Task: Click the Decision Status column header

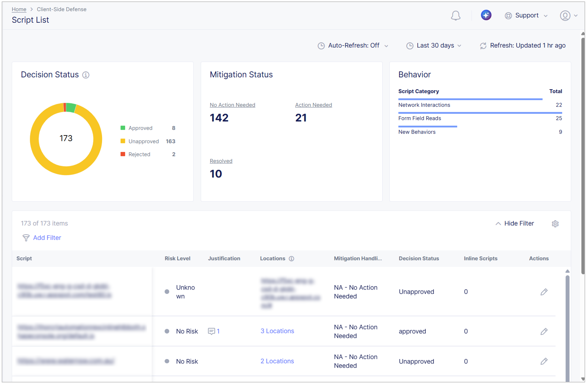Action: (419, 258)
